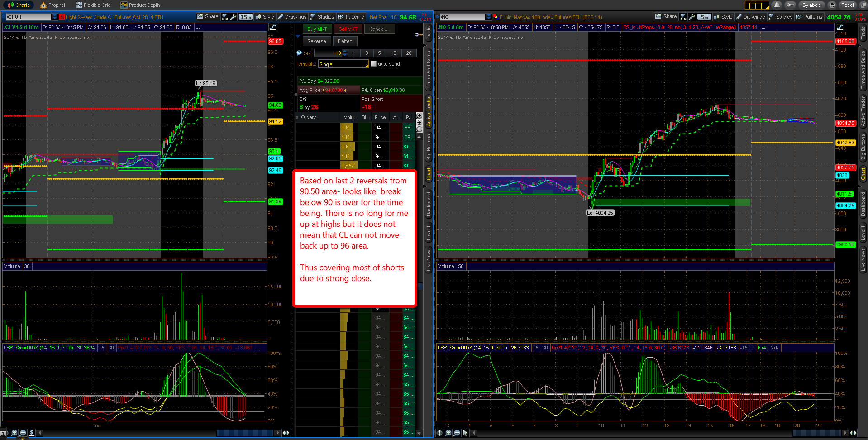
Task: Open Patterns menu on Nasdaq chart
Action: [x=809, y=17]
